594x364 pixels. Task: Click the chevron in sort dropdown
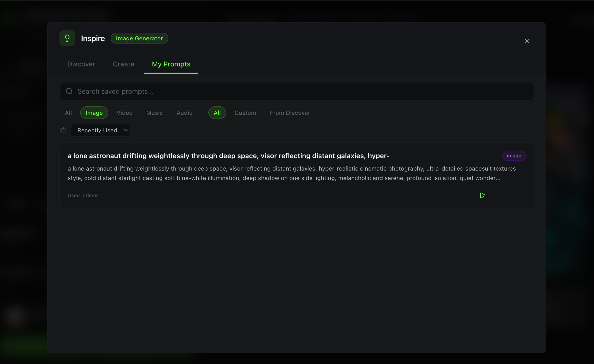[126, 130]
